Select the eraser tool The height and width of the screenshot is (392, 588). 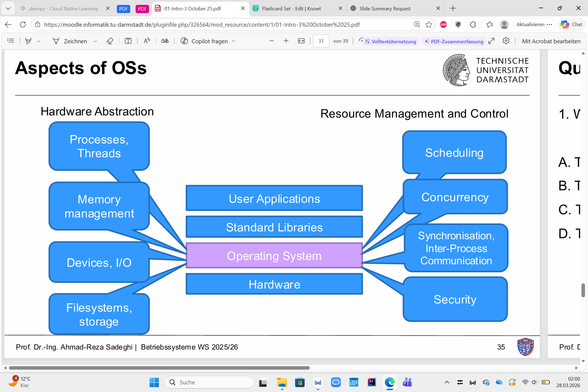click(x=110, y=41)
